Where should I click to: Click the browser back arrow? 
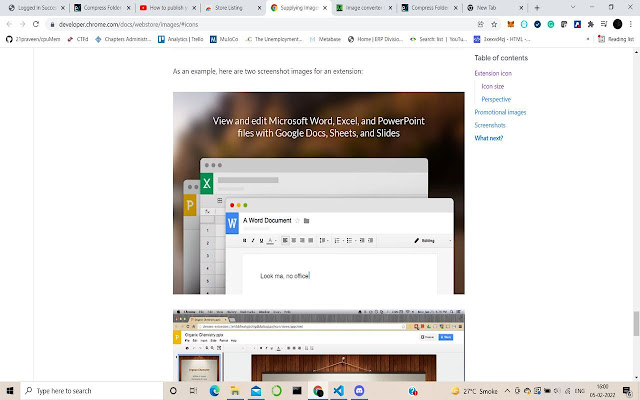click(x=9, y=24)
